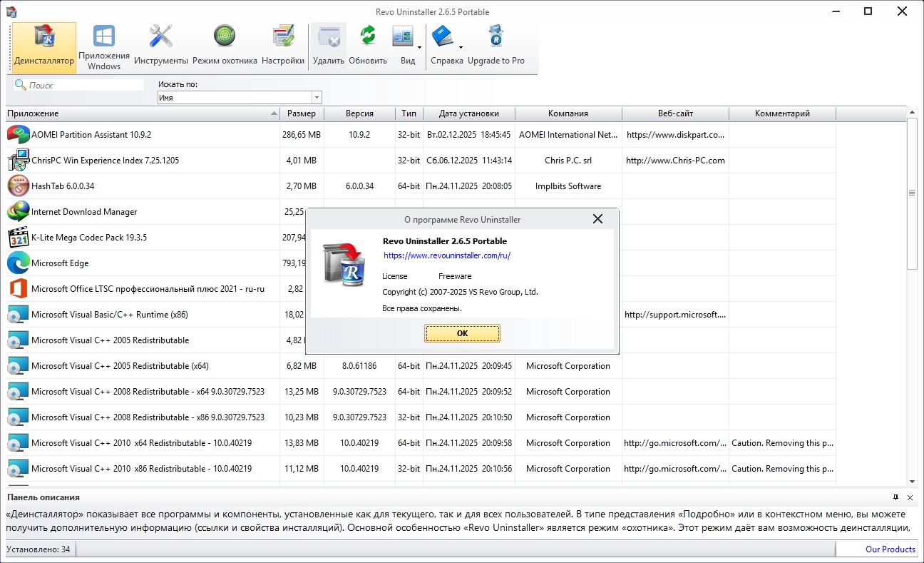Click the https://www.diskpart.co... website cell
The image size is (924, 563).
(x=675, y=134)
